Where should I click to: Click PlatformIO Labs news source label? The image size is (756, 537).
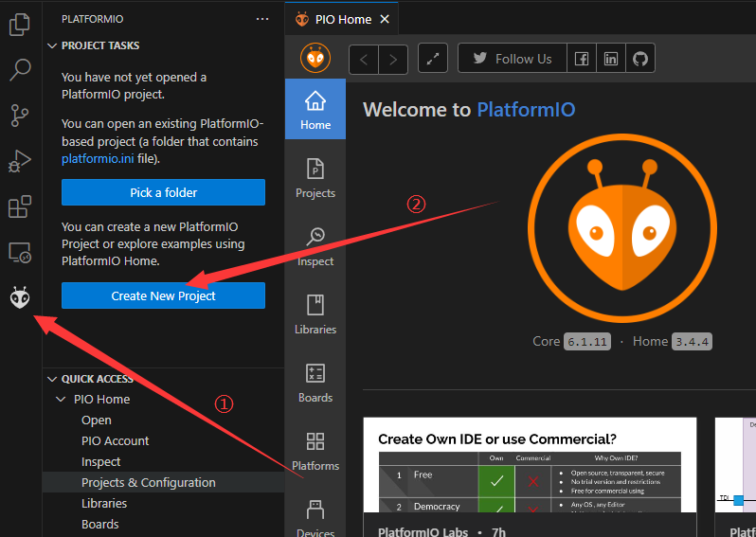pyautogui.click(x=423, y=531)
